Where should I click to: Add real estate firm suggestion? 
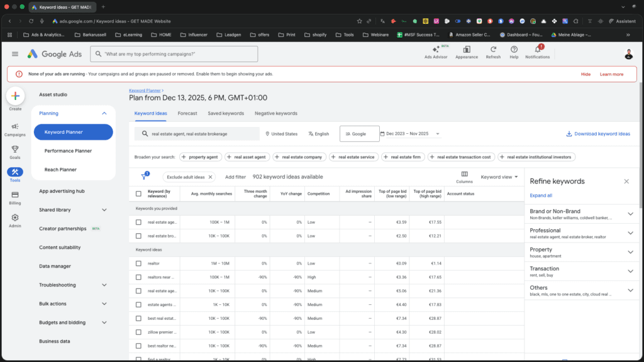[x=403, y=156]
